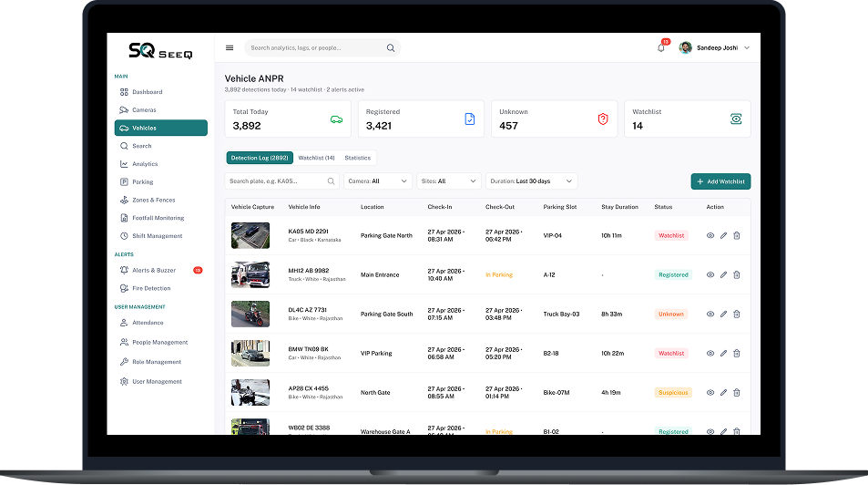The width and height of the screenshot is (868, 485).
Task: Click the Search plate input field
Action: pyautogui.click(x=281, y=181)
